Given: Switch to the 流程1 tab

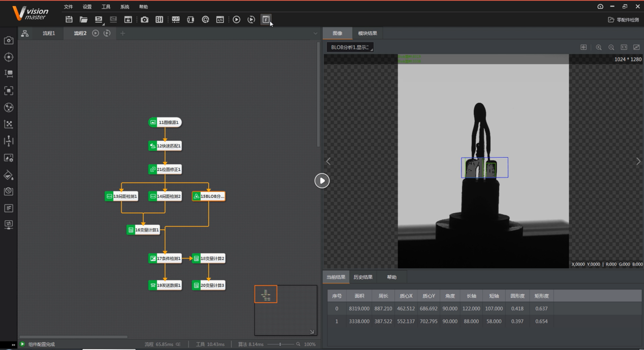Looking at the screenshot, I should 49,34.
